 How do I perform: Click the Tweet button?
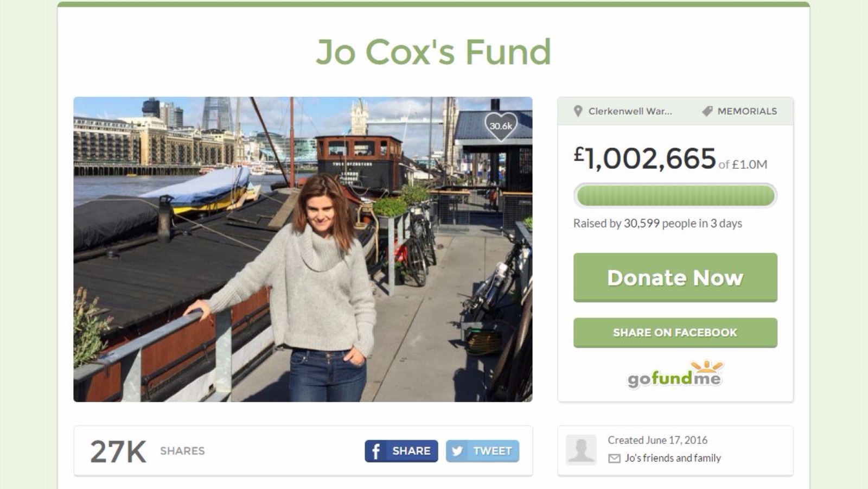point(482,451)
